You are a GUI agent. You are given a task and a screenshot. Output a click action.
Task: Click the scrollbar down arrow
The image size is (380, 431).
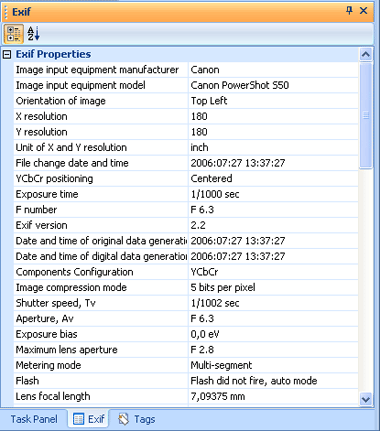point(366,399)
